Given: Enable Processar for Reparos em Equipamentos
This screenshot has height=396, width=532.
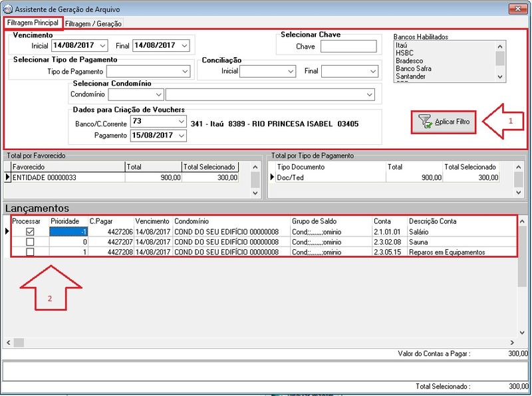Looking at the screenshot, I should 30,252.
